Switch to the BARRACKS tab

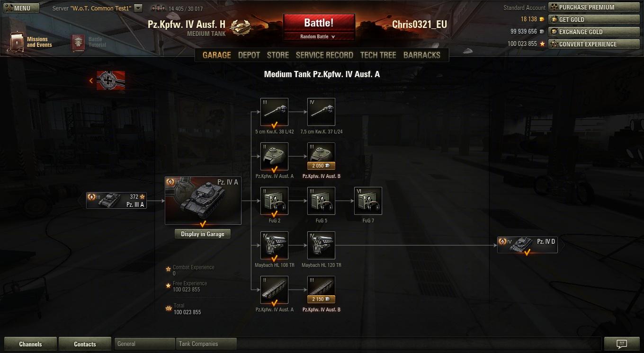point(422,55)
